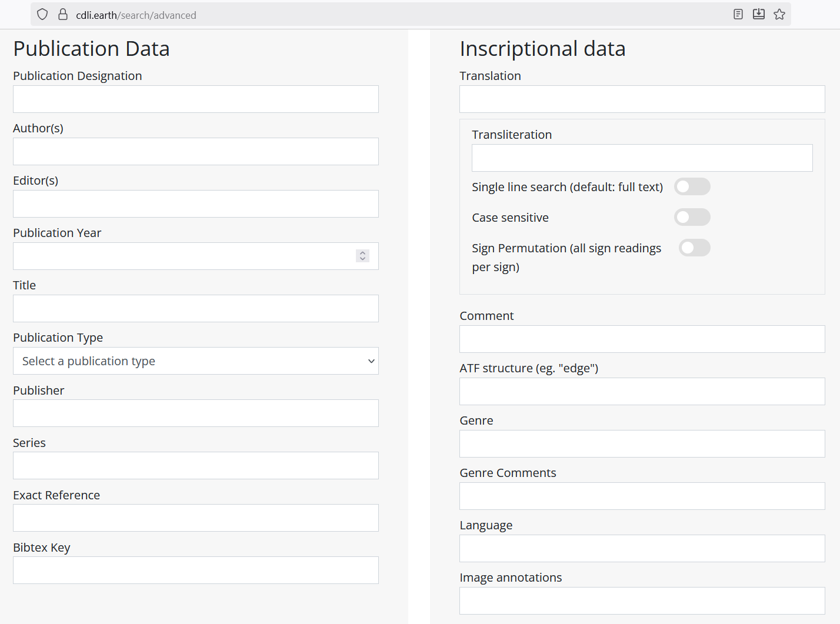Enable Sign Permutation toggle
Viewport: 840px width, 624px height.
[694, 248]
